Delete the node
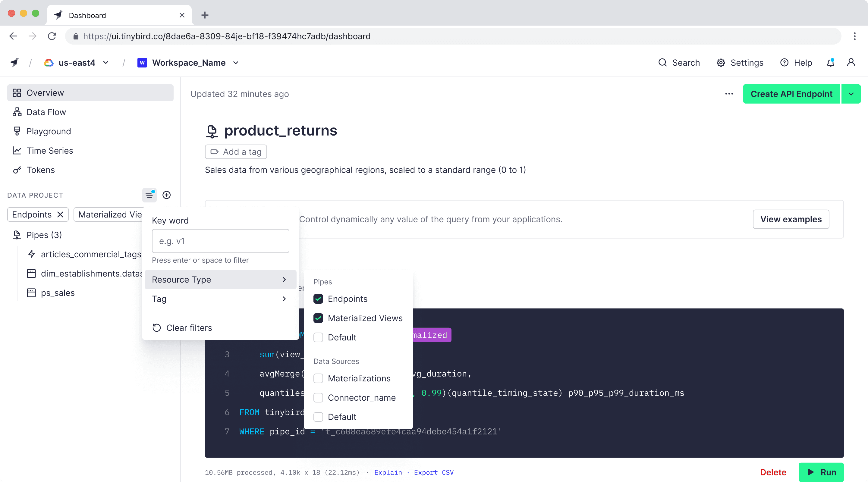Image resolution: width=868 pixels, height=482 pixels. coord(773,472)
